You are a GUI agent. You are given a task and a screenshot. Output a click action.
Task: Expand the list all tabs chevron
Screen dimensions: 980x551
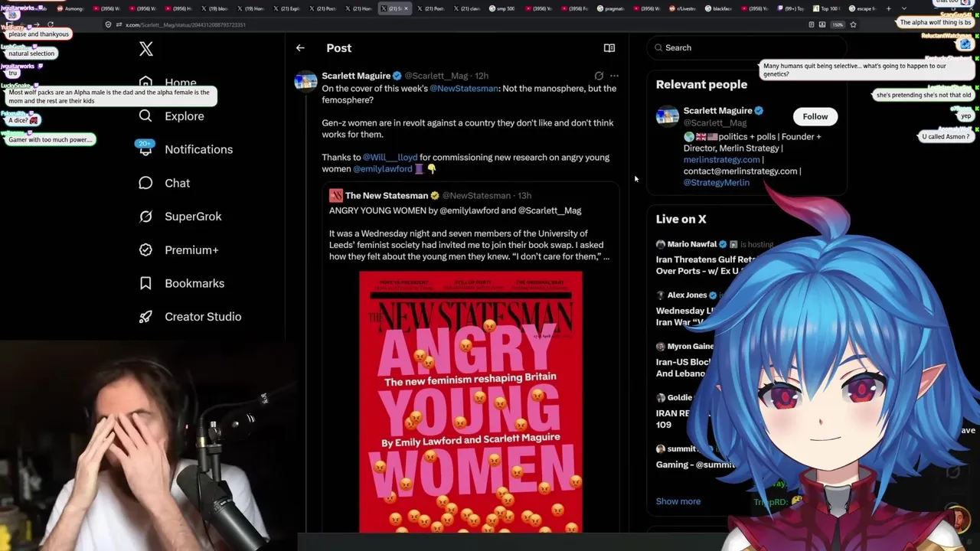point(904,8)
